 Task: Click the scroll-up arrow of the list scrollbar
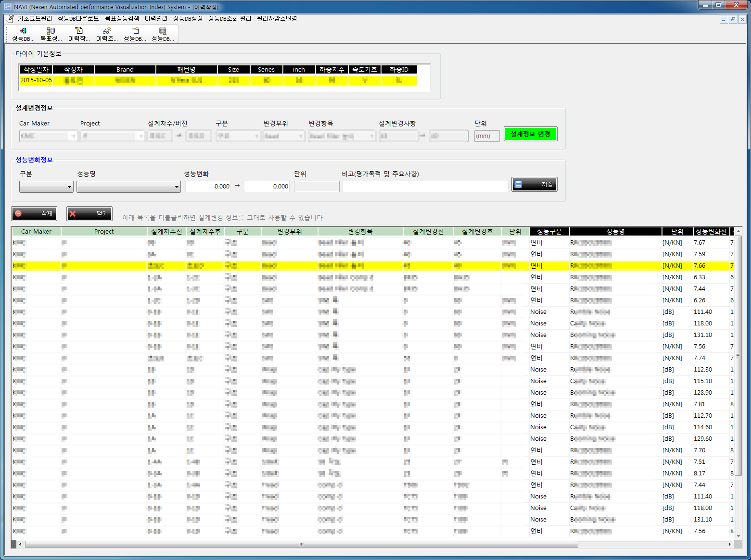pyautogui.click(x=738, y=231)
